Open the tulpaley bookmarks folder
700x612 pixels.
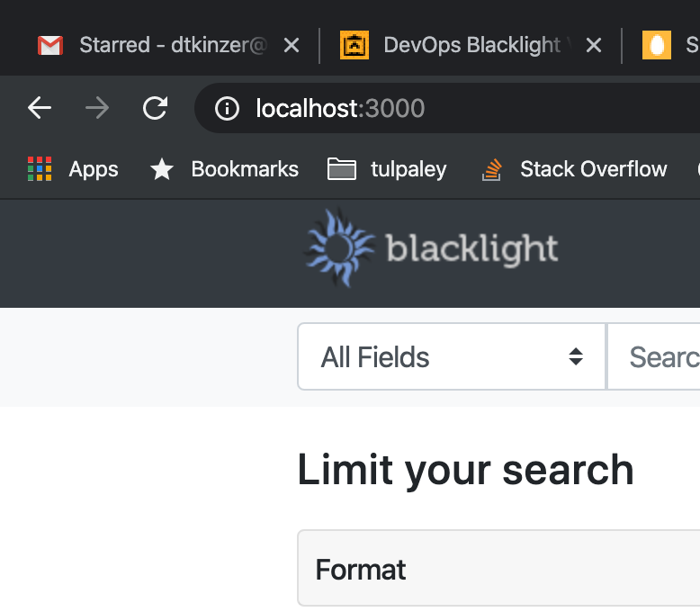point(387,169)
